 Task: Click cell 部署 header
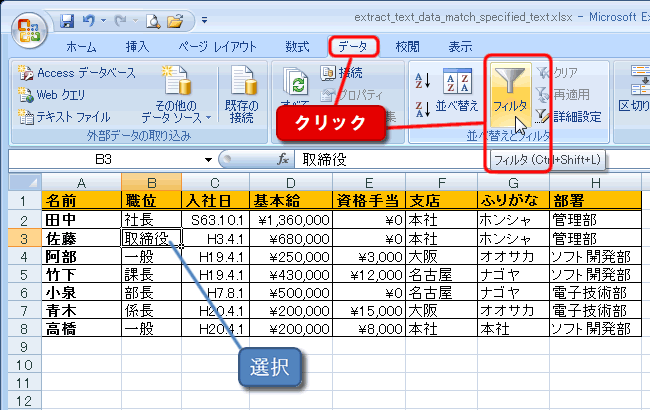tap(595, 201)
